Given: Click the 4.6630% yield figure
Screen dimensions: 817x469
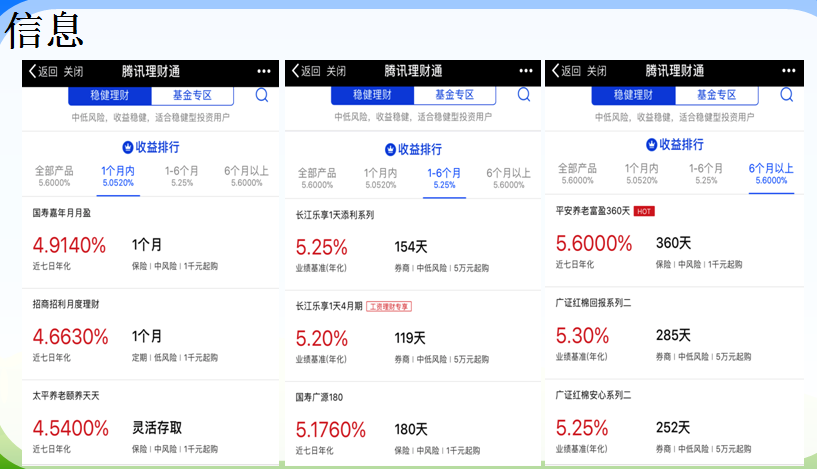Looking at the screenshot, I should [70, 337].
